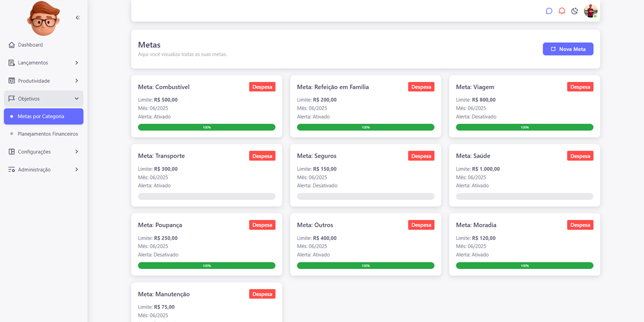Expand the Lançamentos submenu chevron
The image size is (644, 322).
coord(76,63)
